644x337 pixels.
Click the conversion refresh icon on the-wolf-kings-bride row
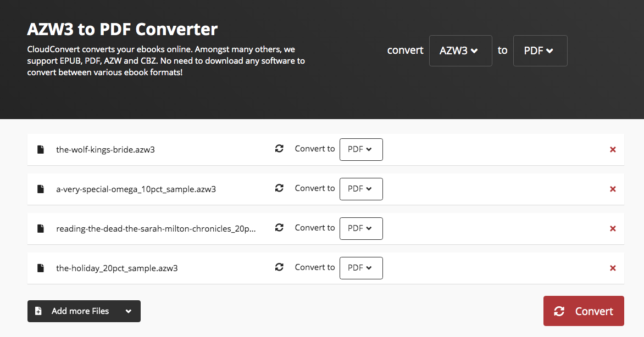[x=279, y=148]
